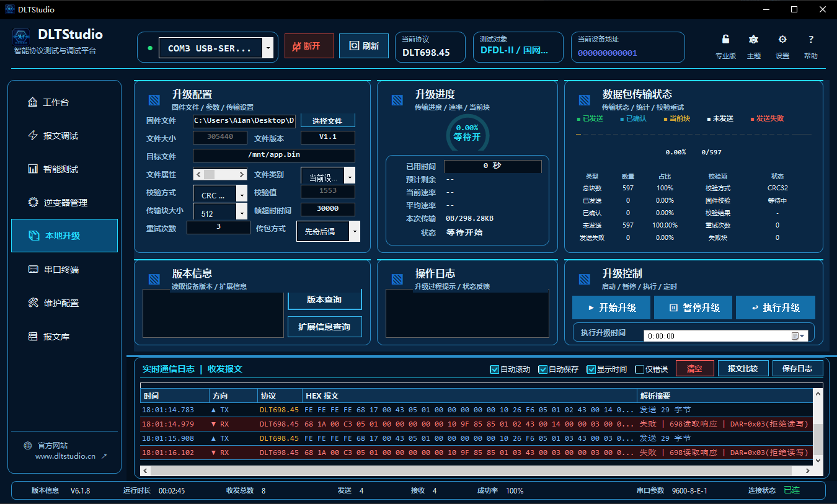Expand the 传输块大小 512 dropdown
Screen dimensions: 837x504
pyautogui.click(x=241, y=212)
